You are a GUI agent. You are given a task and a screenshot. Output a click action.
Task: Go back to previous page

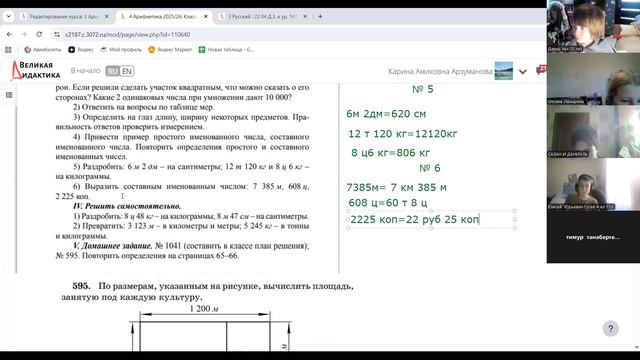[x=9, y=34]
